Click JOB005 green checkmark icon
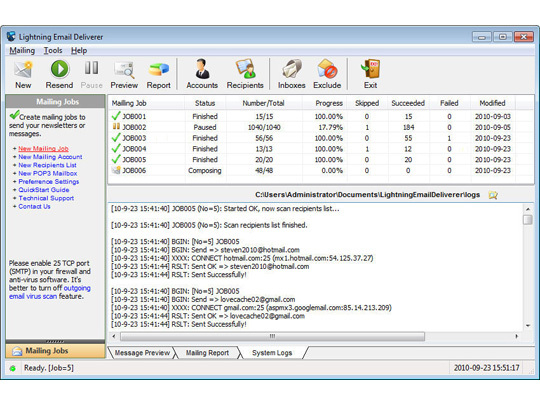Viewport: 540px width, 405px height. (116, 159)
